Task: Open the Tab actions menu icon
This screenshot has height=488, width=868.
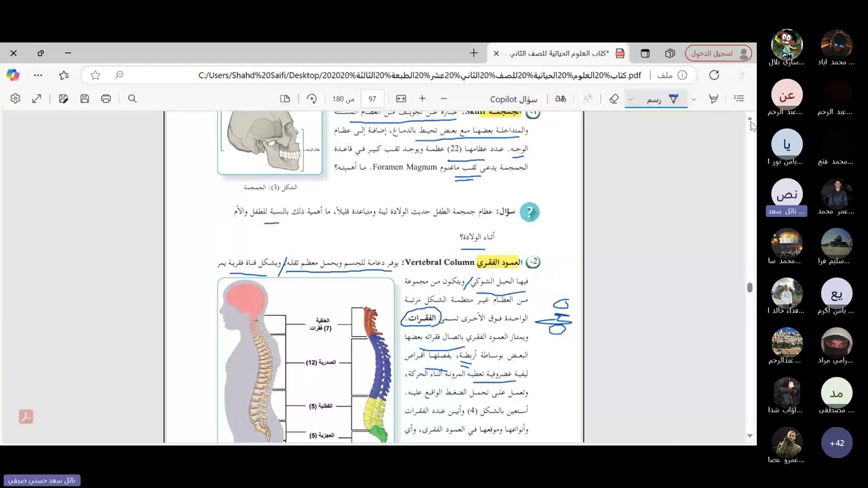Action: coord(645,53)
